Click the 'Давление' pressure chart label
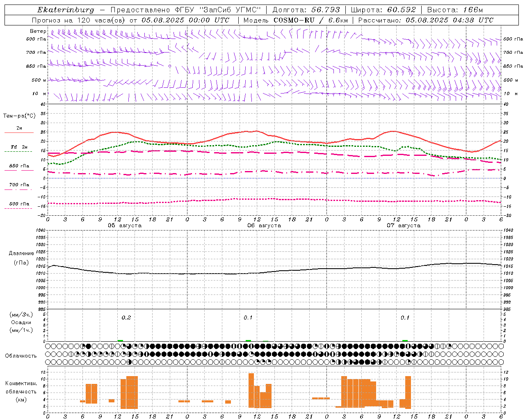Viewport: 525px width, 420px height. click(x=21, y=253)
